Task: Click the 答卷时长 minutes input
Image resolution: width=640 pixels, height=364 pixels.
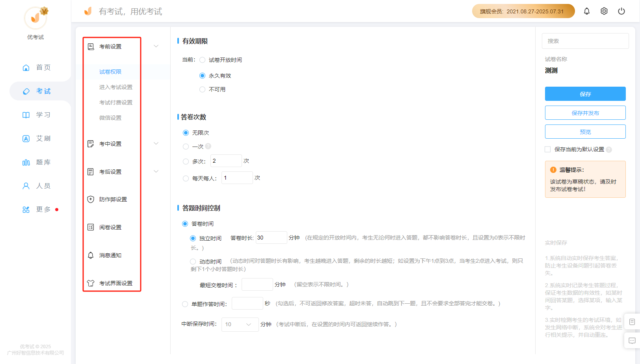Action: pyautogui.click(x=271, y=238)
